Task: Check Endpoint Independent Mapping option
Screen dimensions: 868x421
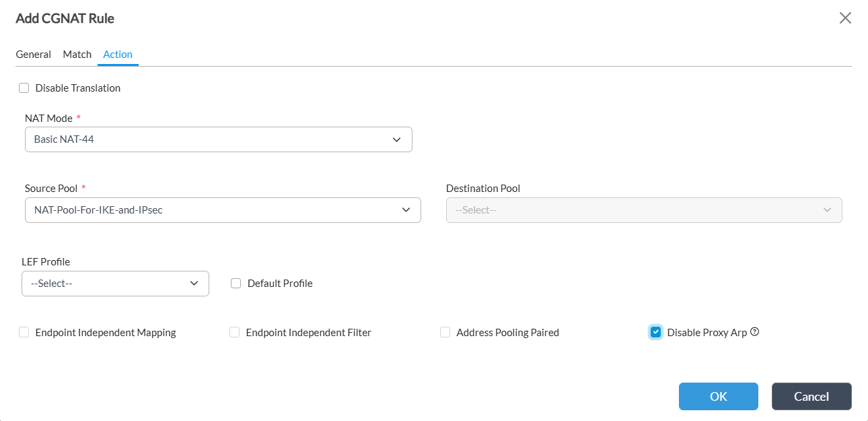Action: click(x=24, y=332)
